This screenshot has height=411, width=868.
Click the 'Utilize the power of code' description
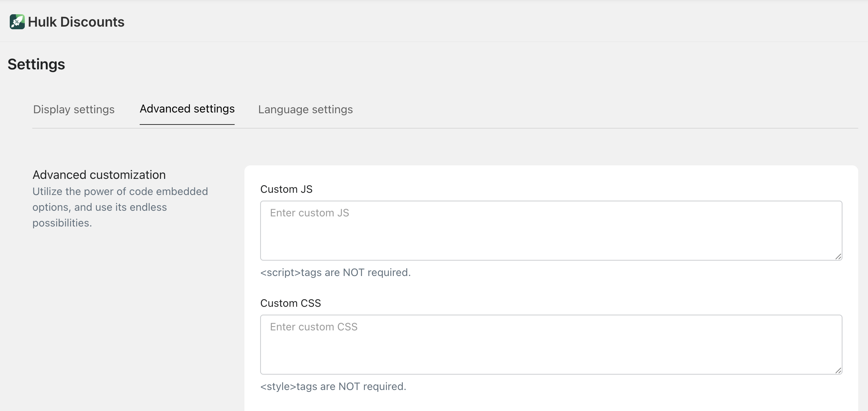click(x=120, y=207)
